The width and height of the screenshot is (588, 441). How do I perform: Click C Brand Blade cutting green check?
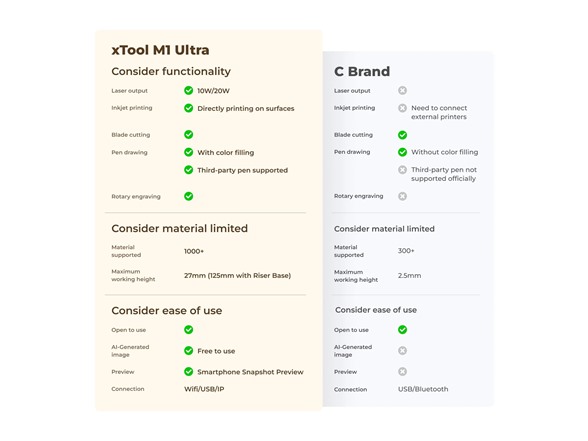tap(402, 135)
